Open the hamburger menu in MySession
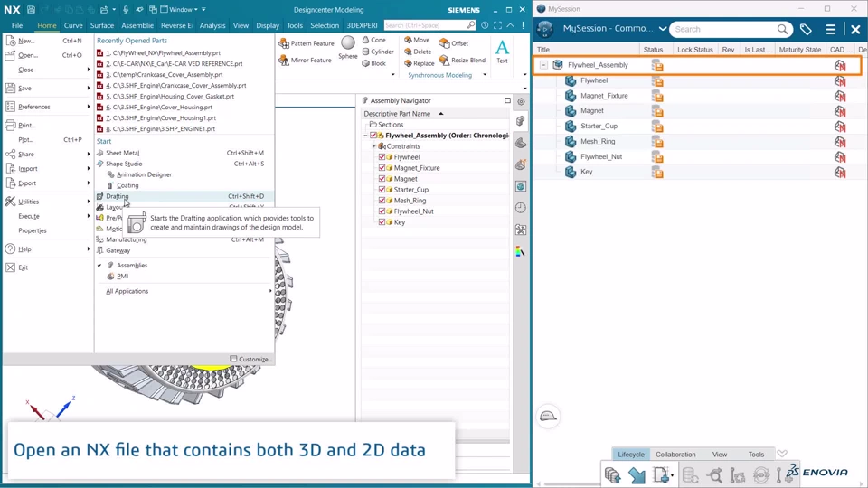Screen dimensions: 868x488 tap(830, 29)
